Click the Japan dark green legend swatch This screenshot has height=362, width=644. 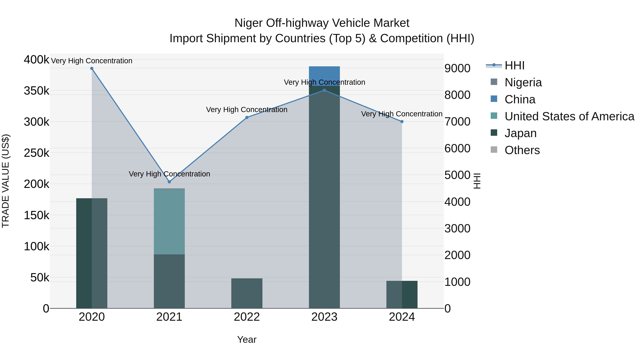click(x=494, y=133)
